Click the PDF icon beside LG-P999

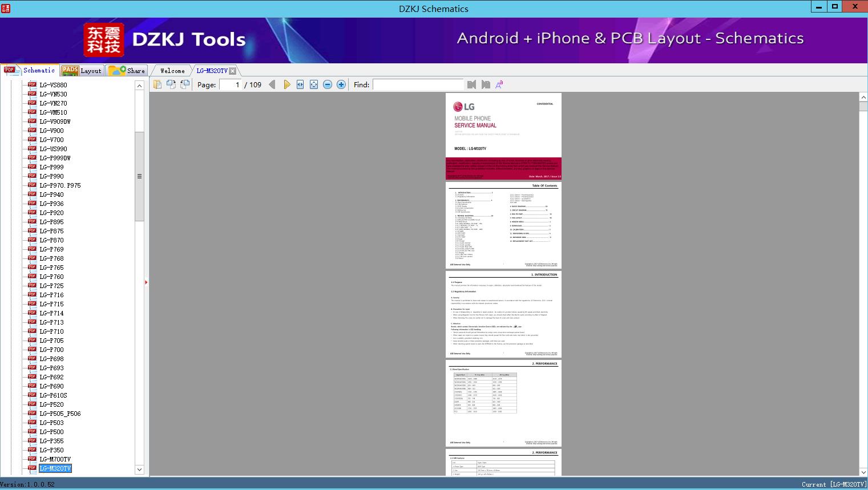[x=32, y=167]
